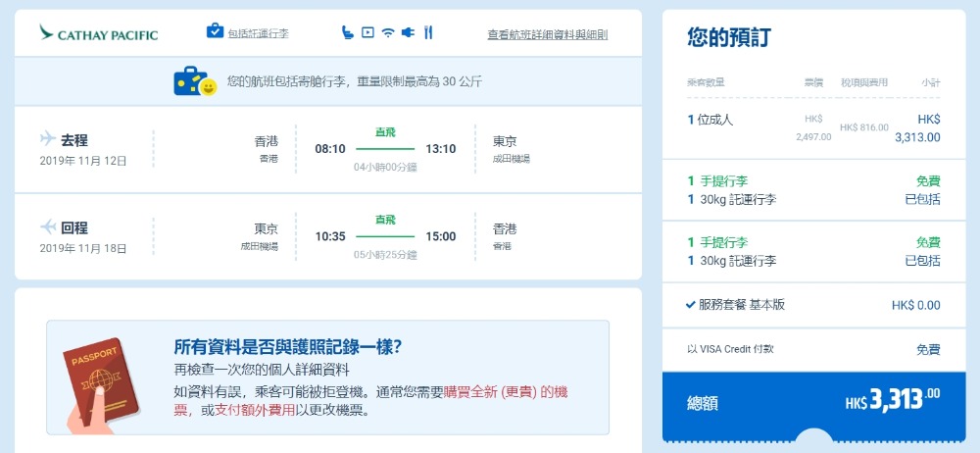
Task: Click the Cathay Pacific airline logo
Action: (x=98, y=34)
